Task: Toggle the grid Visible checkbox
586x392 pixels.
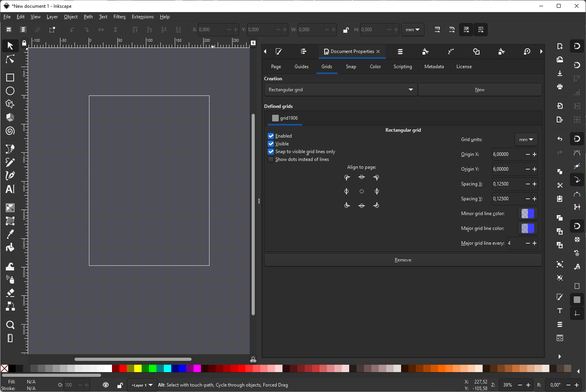Action: [x=271, y=143]
